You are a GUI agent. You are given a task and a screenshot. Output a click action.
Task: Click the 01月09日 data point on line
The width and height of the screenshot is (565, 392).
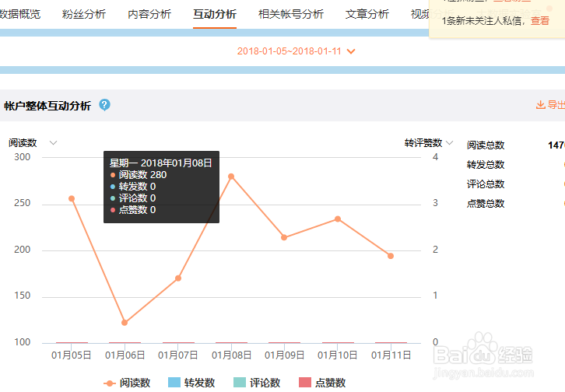284,237
